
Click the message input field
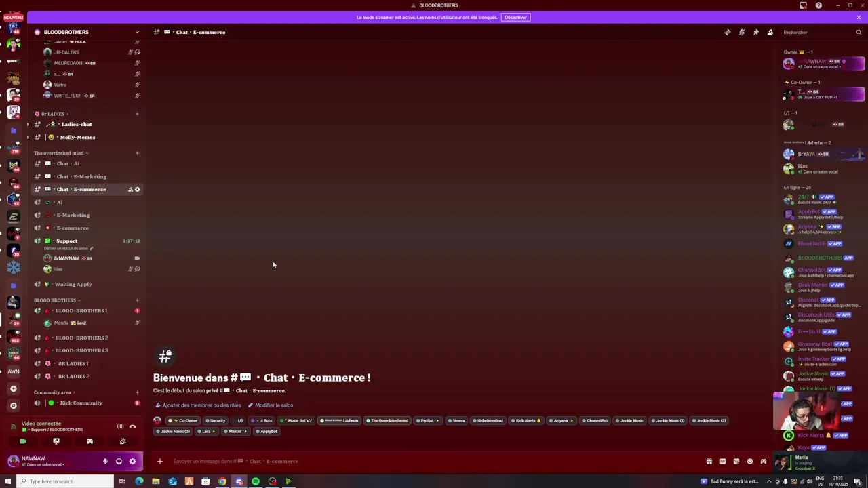(434, 461)
